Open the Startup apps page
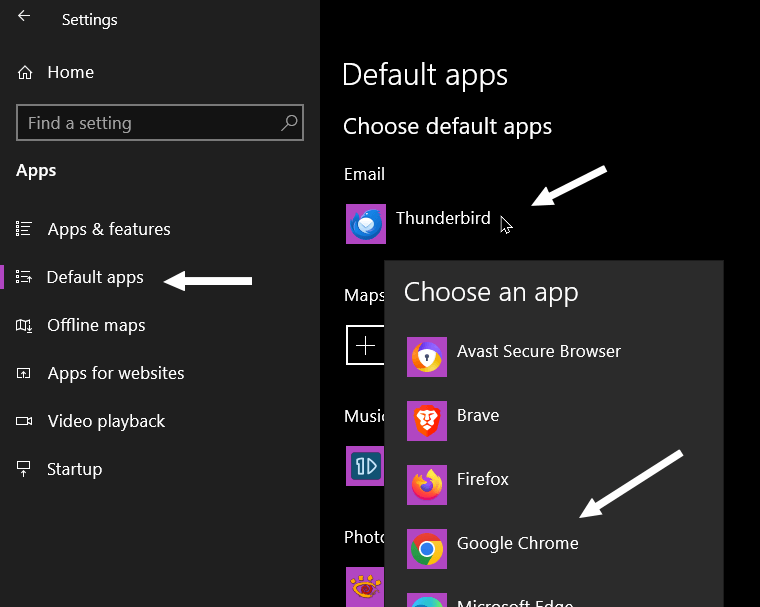This screenshot has height=607, width=760. (74, 469)
